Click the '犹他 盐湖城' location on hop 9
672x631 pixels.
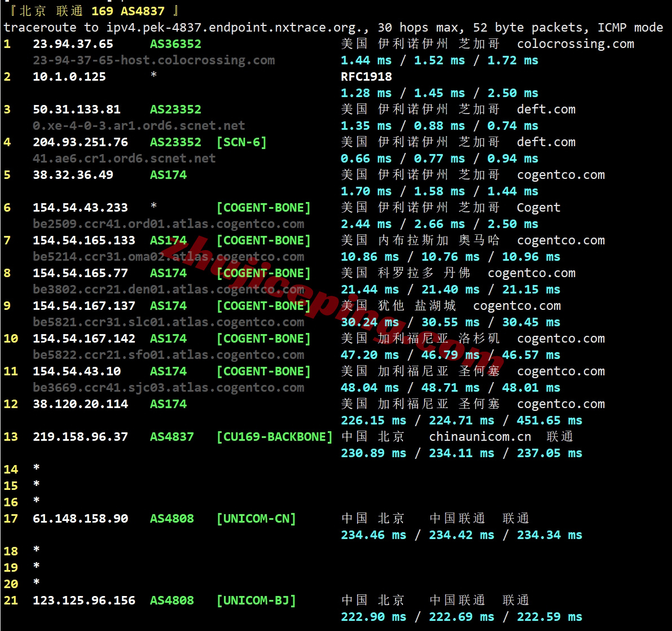[417, 306]
